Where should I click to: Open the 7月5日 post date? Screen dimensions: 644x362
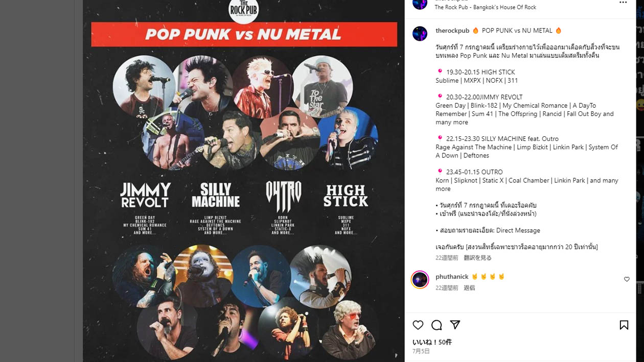421,351
